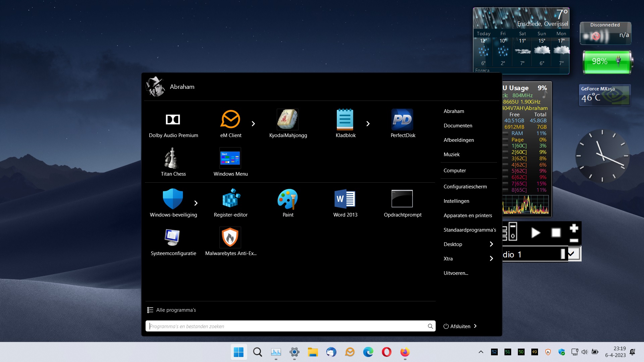Viewport: 644px width, 362px height.
Task: Open Computer entry
Action: 454,170
